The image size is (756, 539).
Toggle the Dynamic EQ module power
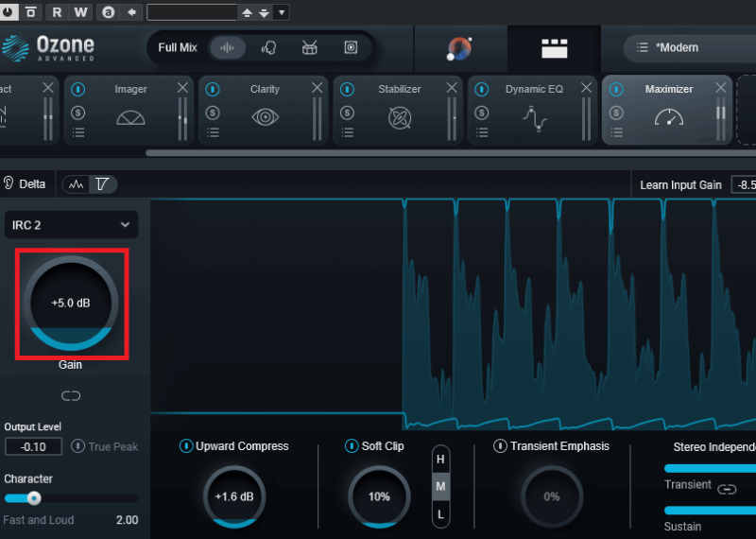[x=482, y=89]
